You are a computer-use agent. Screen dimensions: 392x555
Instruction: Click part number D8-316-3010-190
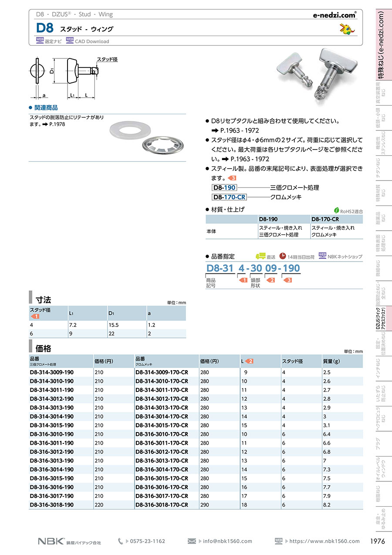(52, 434)
